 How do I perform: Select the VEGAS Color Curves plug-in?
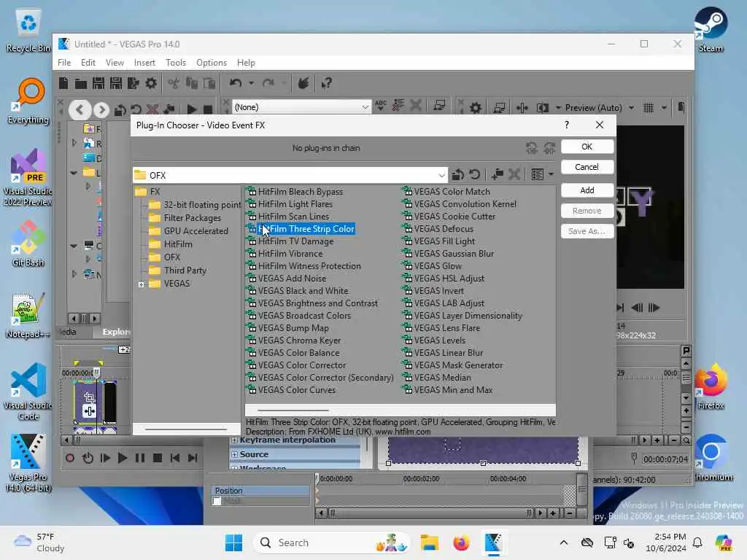(296, 390)
